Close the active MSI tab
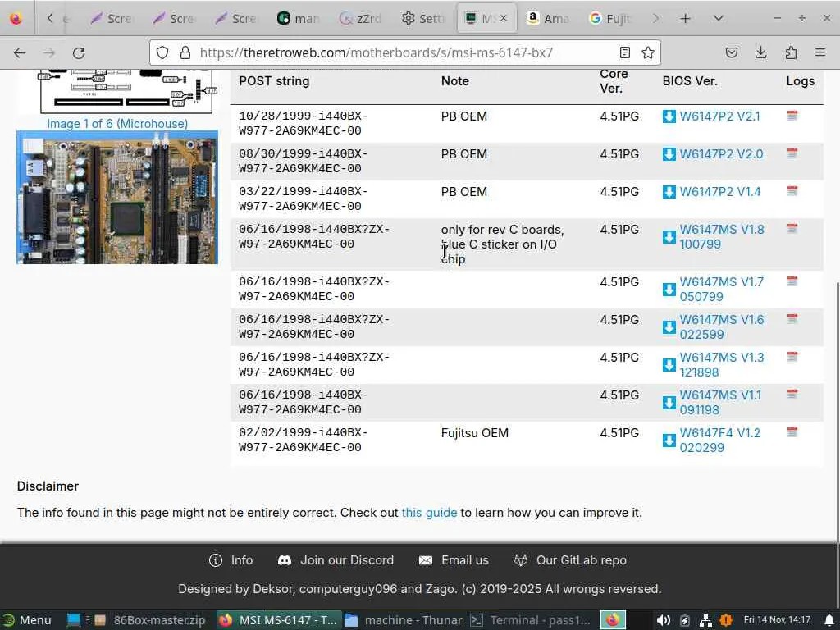 pos(503,19)
